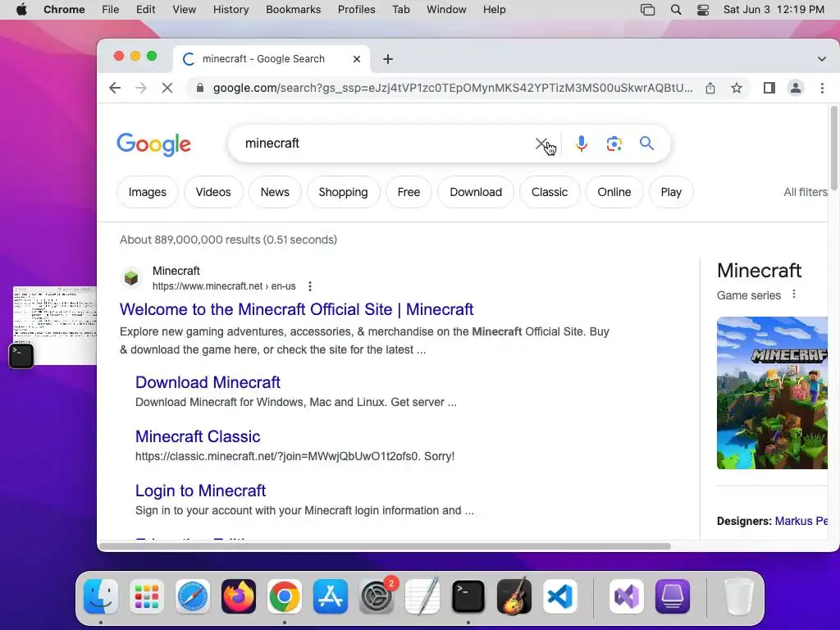Open more options beside Game series
The height and width of the screenshot is (630, 840).
pos(794,294)
